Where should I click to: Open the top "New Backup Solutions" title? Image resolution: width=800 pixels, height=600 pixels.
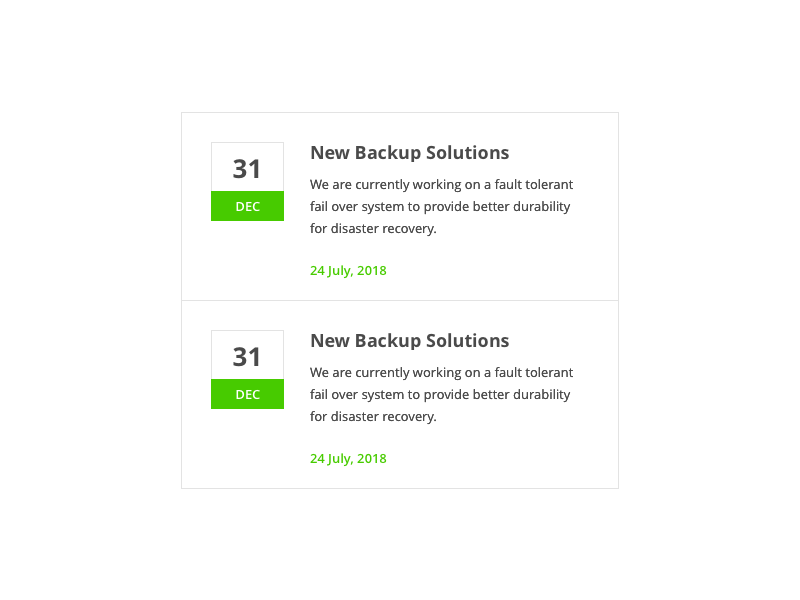pos(409,153)
